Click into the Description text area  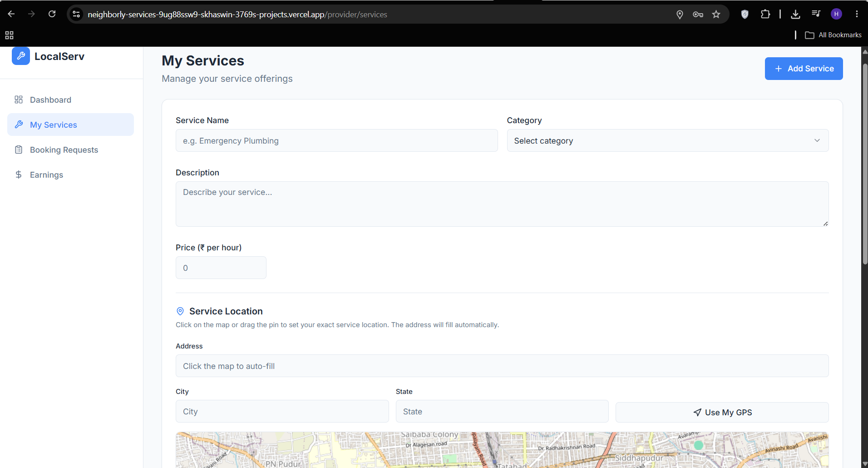502,204
